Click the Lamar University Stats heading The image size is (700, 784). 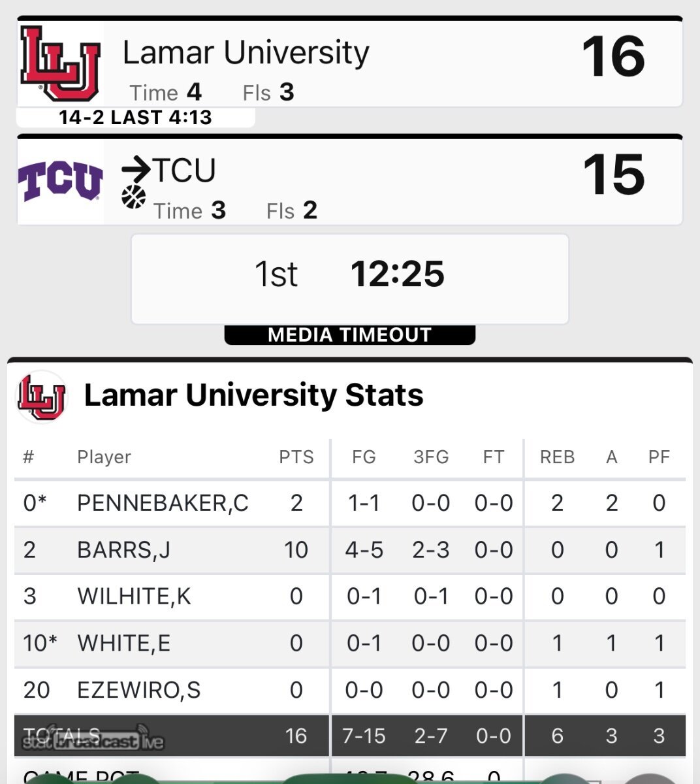(253, 395)
